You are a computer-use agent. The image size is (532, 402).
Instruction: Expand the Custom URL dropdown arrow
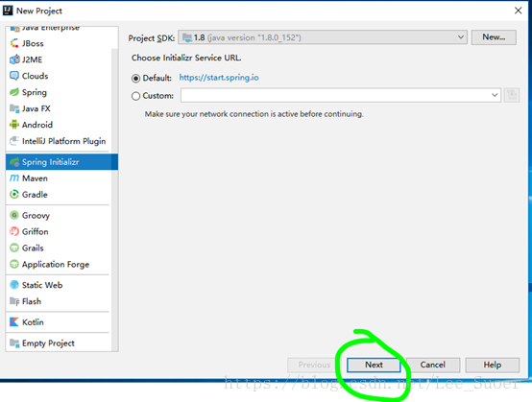tap(495, 95)
